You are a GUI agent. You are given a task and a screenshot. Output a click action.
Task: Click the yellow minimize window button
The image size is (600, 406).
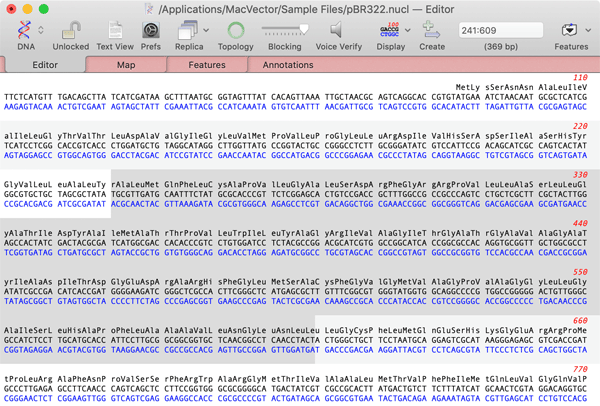[28, 9]
